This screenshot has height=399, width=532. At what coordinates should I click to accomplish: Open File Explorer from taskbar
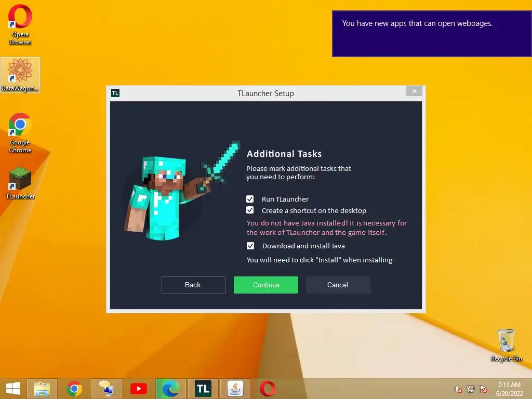click(x=42, y=389)
